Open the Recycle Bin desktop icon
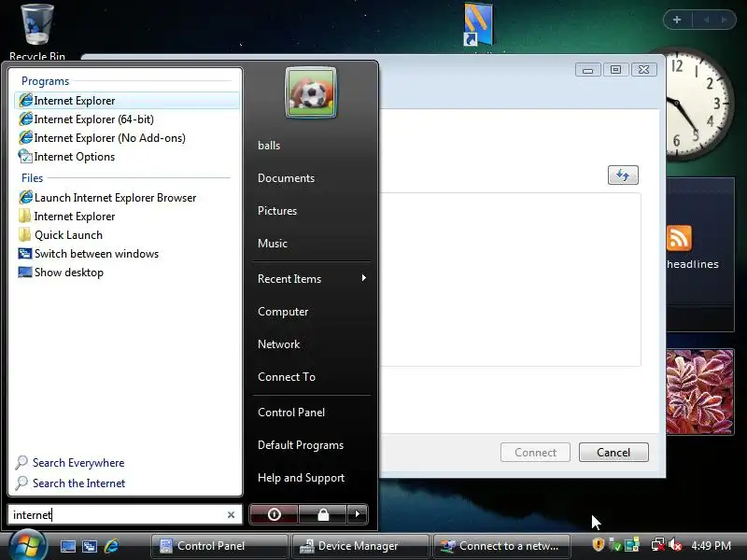 tap(37, 32)
